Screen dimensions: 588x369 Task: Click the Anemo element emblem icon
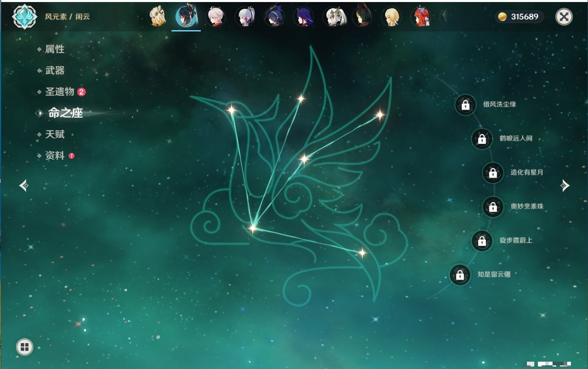(24, 17)
